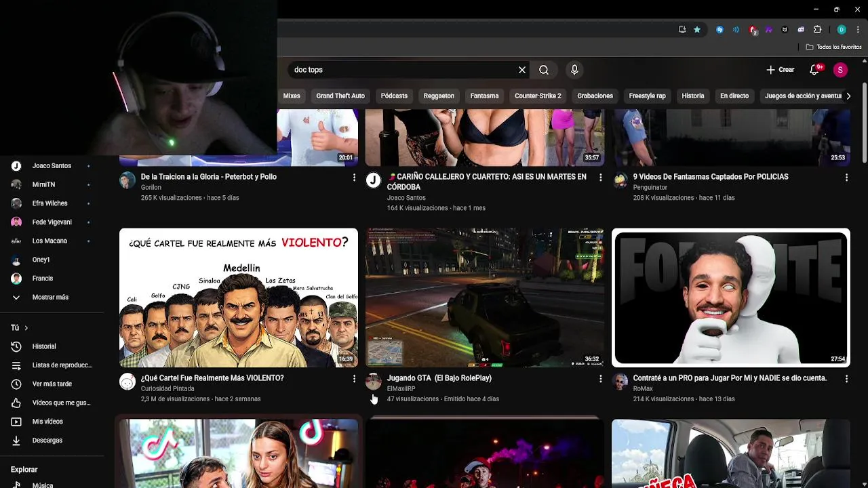Image resolution: width=868 pixels, height=488 pixels.
Task: Select the Counter-Strike 2 chip
Action: tap(538, 96)
